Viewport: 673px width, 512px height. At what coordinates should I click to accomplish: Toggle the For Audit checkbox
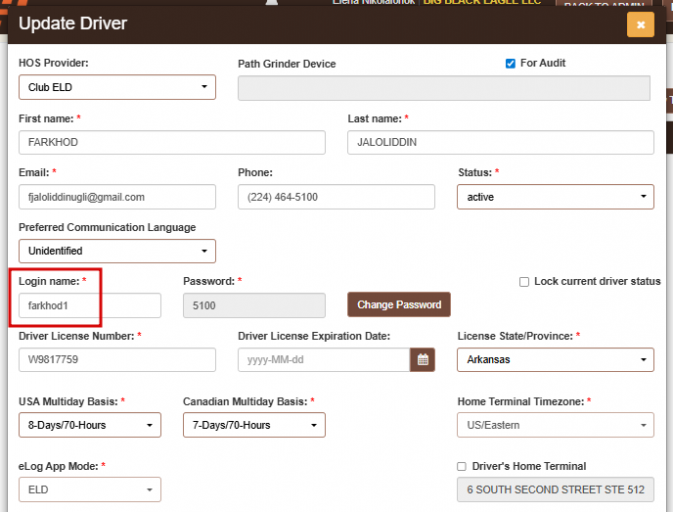510,64
